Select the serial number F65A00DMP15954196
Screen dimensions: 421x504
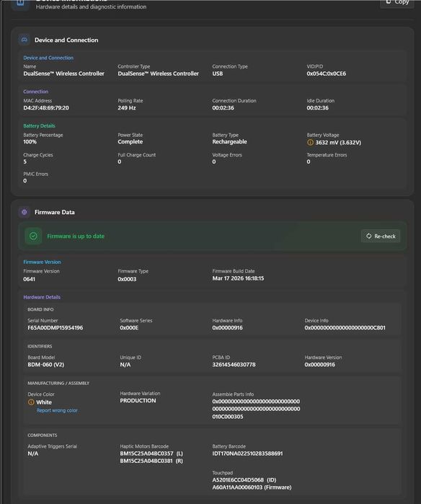click(x=56, y=328)
